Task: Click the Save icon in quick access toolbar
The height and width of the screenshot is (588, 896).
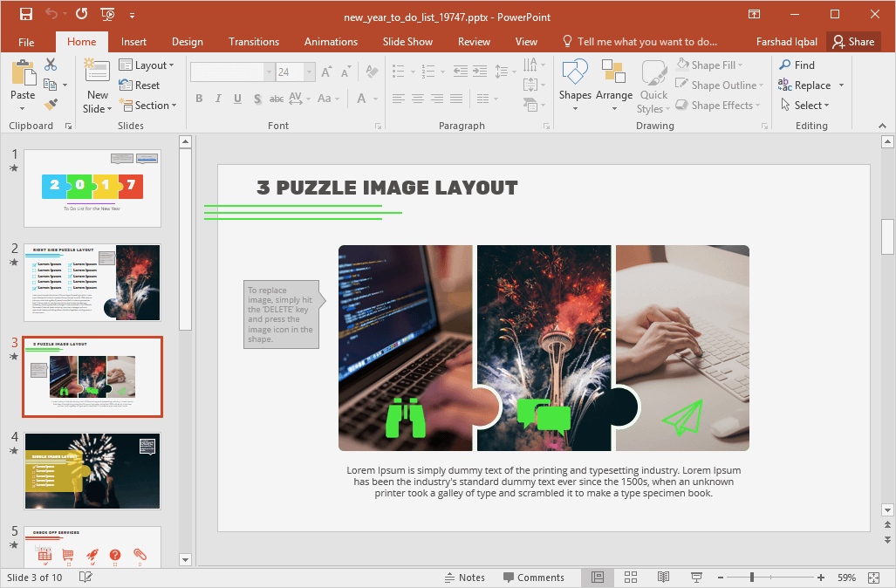Action: coord(25,14)
